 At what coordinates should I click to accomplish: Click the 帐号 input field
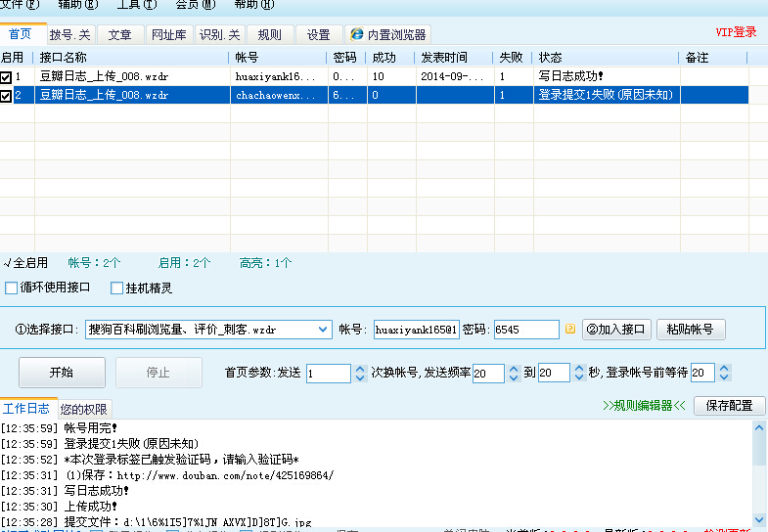pos(416,330)
